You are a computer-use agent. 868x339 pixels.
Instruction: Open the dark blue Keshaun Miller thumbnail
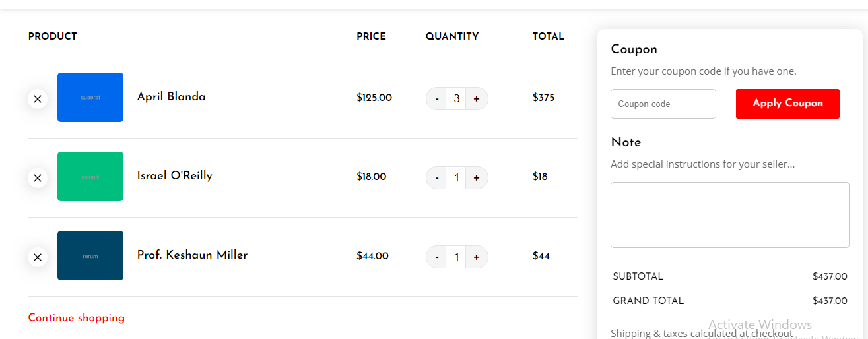90,255
